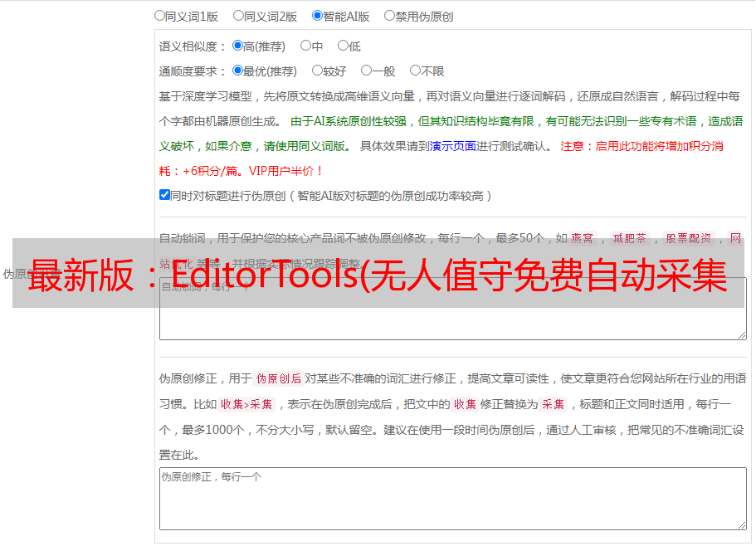Image resolution: width=756 pixels, height=546 pixels.
Task: Set 语义相似度 to 高(推荐)
Action: coord(238,46)
